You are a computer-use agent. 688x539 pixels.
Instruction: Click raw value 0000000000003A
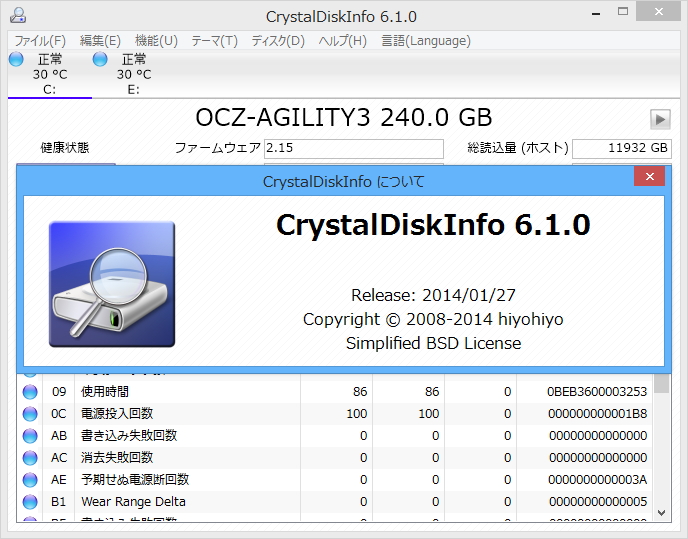click(x=597, y=479)
